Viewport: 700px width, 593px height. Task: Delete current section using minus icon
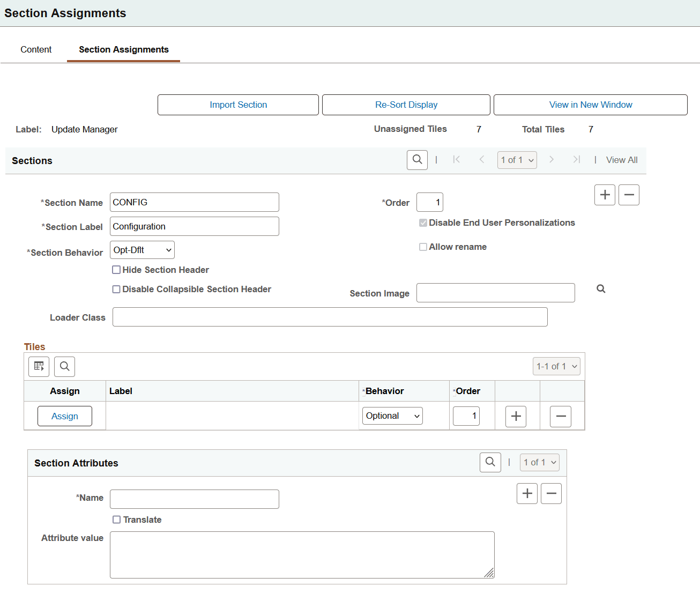coord(629,195)
